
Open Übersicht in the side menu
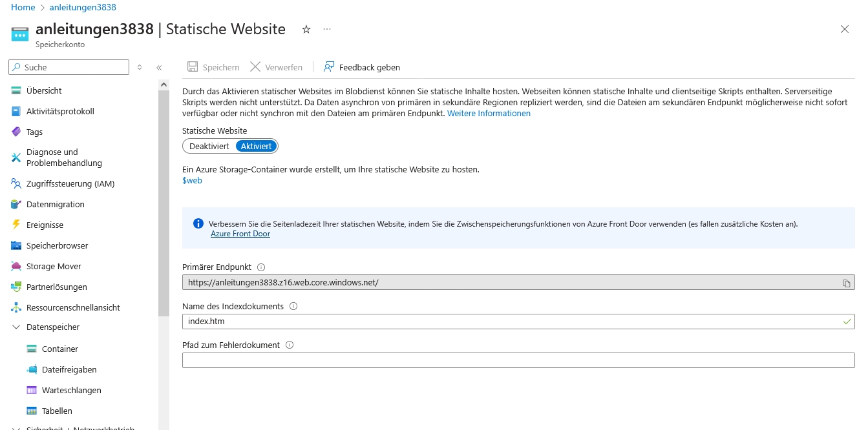[44, 91]
